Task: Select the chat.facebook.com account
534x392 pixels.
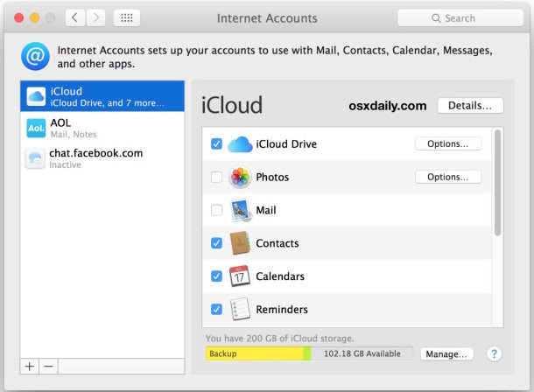Action: pyautogui.click(x=105, y=158)
